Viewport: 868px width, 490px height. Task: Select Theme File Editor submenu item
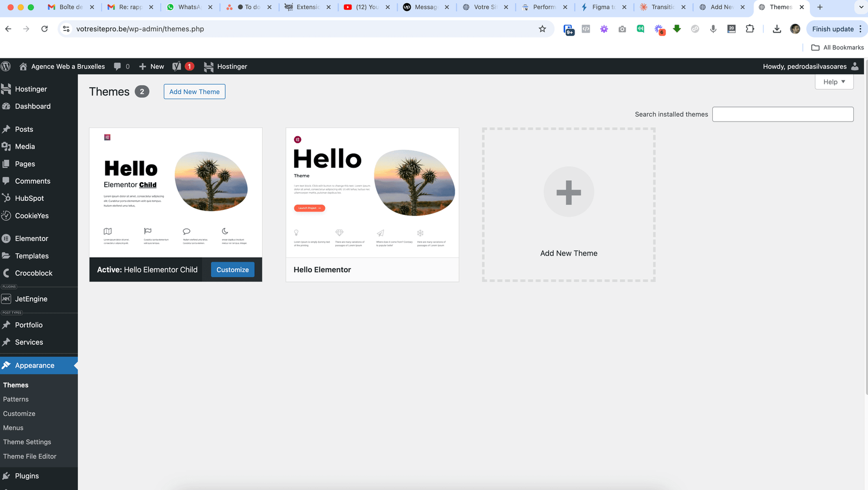(30, 456)
